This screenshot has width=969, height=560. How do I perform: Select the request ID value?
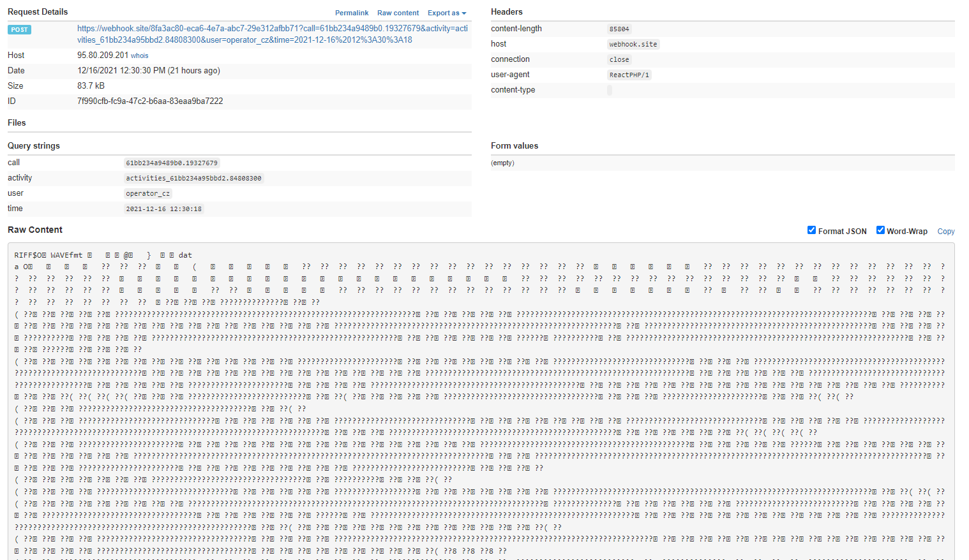150,101
